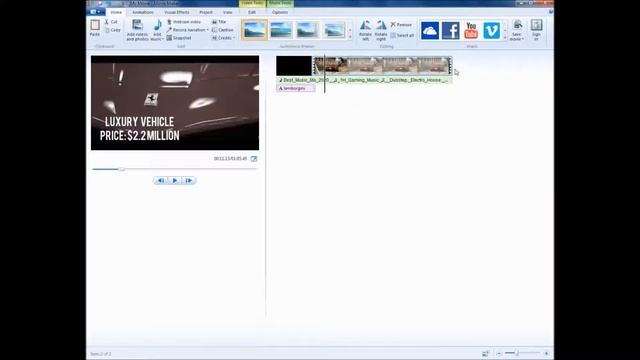Expand Credits dropdown arrow
This screenshot has width=640, height=360.
tap(234, 38)
